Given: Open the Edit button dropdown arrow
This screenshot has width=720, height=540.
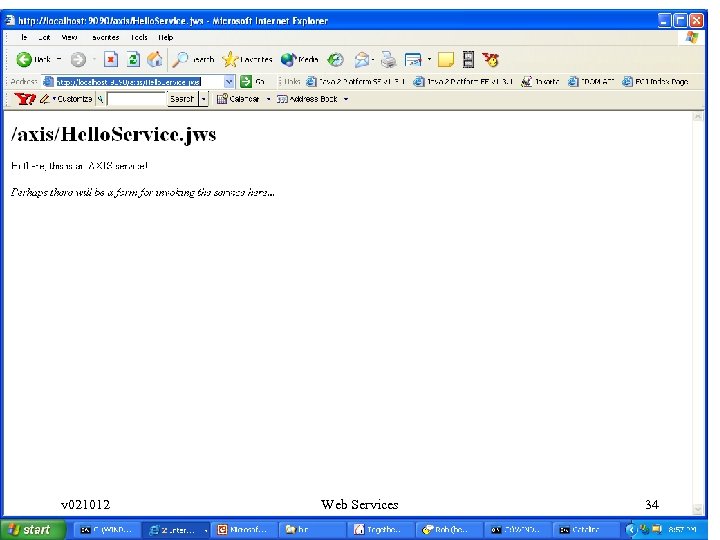Looking at the screenshot, I should (429, 59).
